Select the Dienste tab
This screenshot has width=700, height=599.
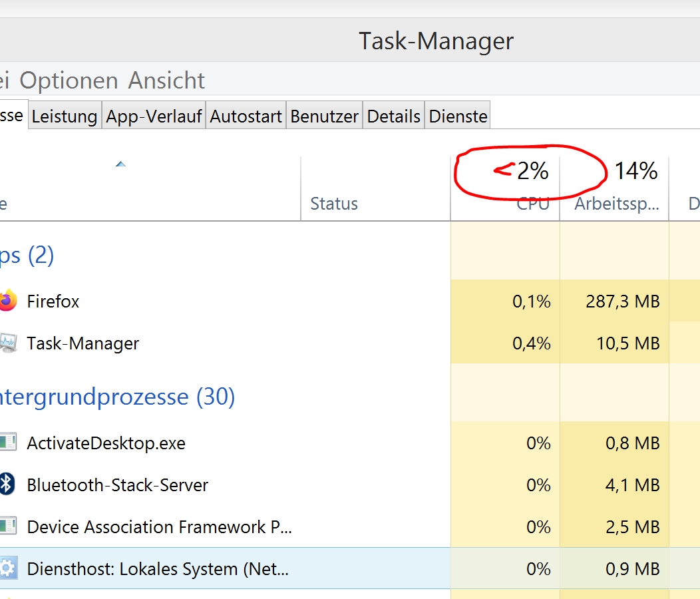click(x=458, y=116)
